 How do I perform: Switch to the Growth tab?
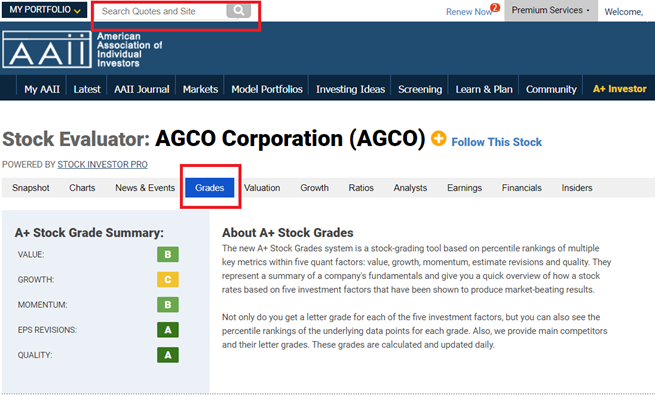click(314, 188)
